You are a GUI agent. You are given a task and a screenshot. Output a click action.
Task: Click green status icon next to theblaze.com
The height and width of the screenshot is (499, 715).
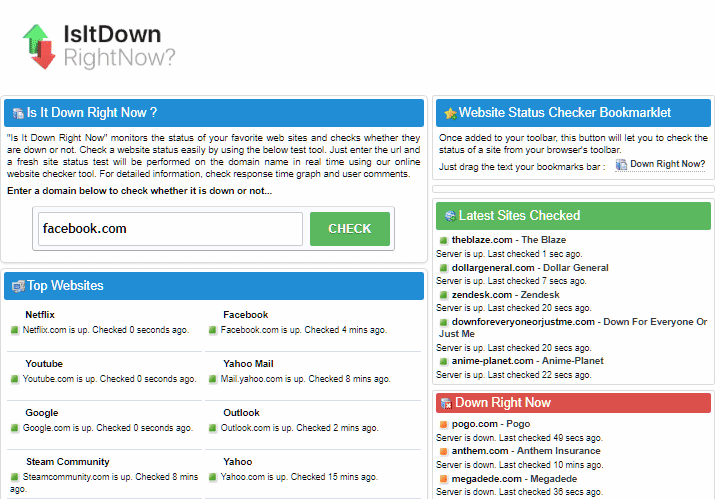point(443,240)
